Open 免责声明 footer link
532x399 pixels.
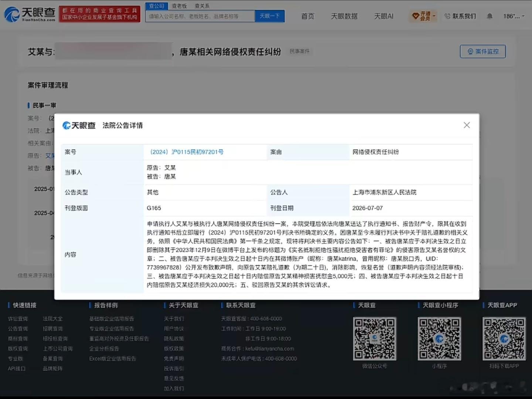(174, 359)
